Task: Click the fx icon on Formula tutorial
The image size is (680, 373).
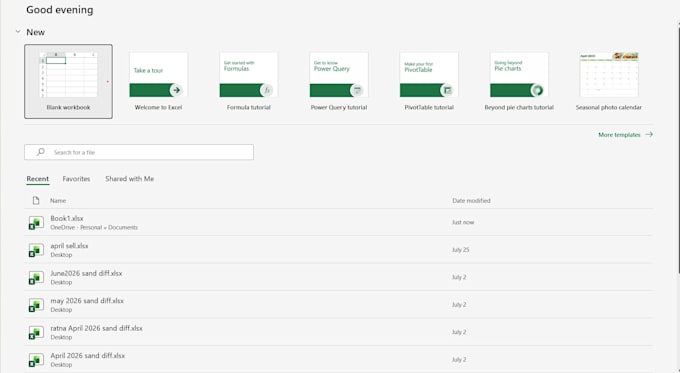Action: point(267,90)
